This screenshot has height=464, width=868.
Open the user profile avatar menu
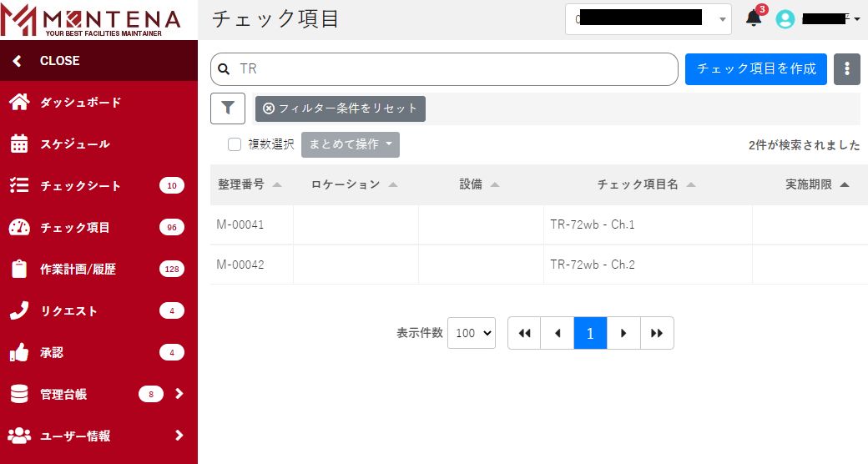coord(785,19)
